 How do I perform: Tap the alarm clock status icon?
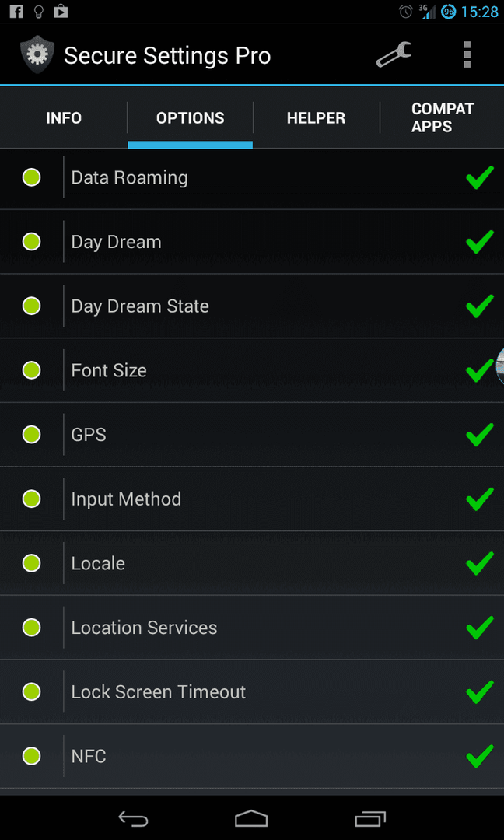[x=406, y=11]
